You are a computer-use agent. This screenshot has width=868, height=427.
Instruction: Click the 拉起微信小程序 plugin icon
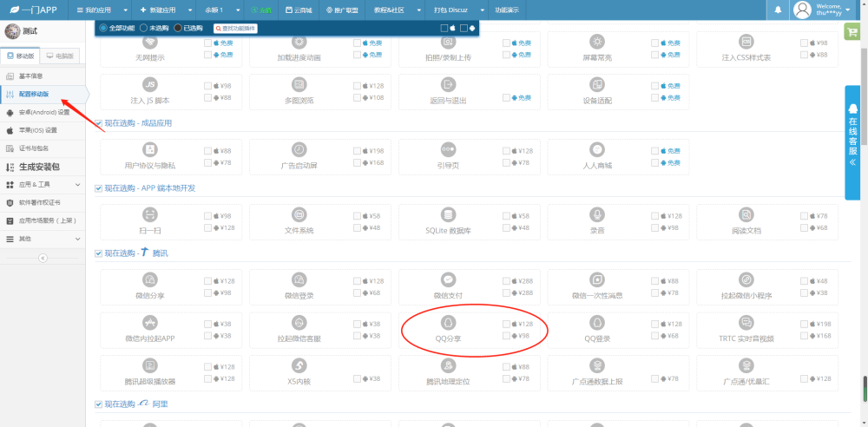[746, 279]
